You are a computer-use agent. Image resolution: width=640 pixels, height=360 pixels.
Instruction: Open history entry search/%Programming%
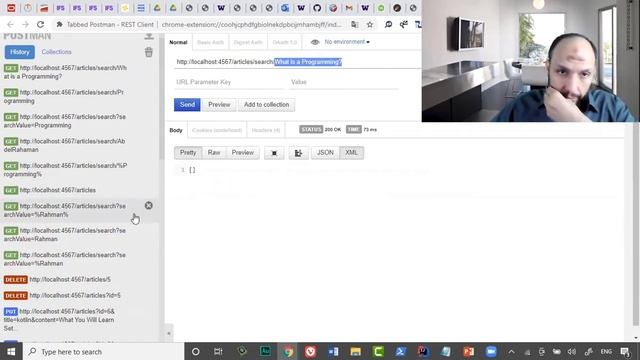(x=65, y=170)
